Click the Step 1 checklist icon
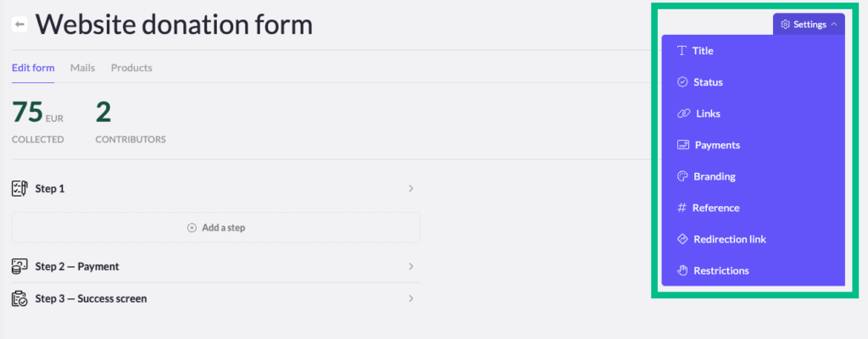Image resolution: width=868 pixels, height=339 pixels. pos(20,188)
